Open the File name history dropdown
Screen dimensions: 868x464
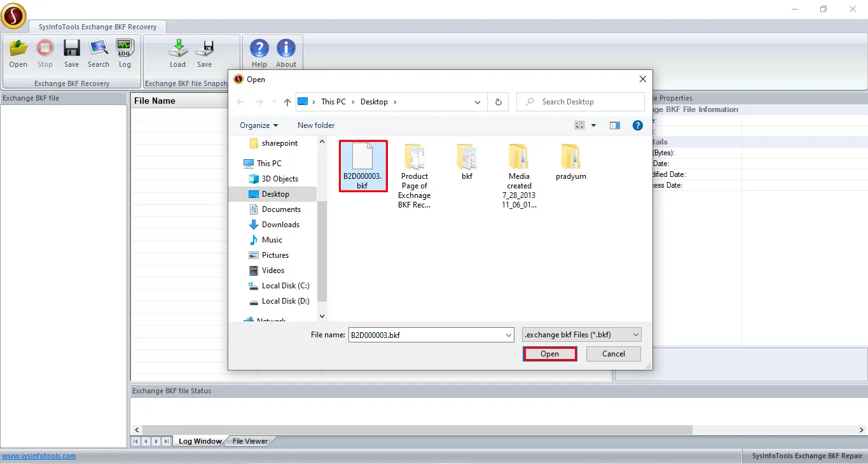[x=508, y=335]
